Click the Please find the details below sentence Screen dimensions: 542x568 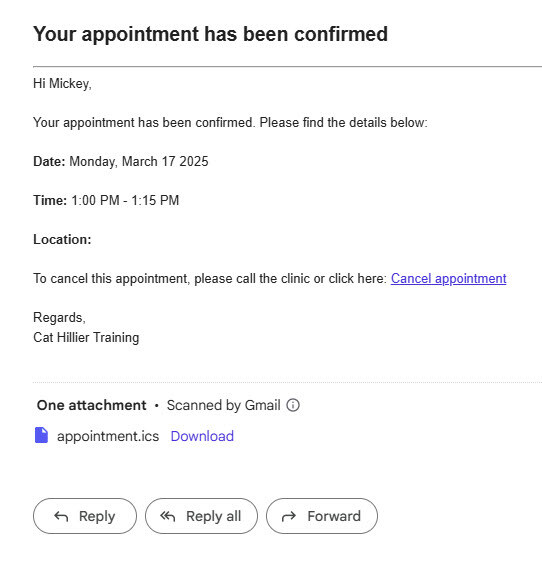point(343,122)
